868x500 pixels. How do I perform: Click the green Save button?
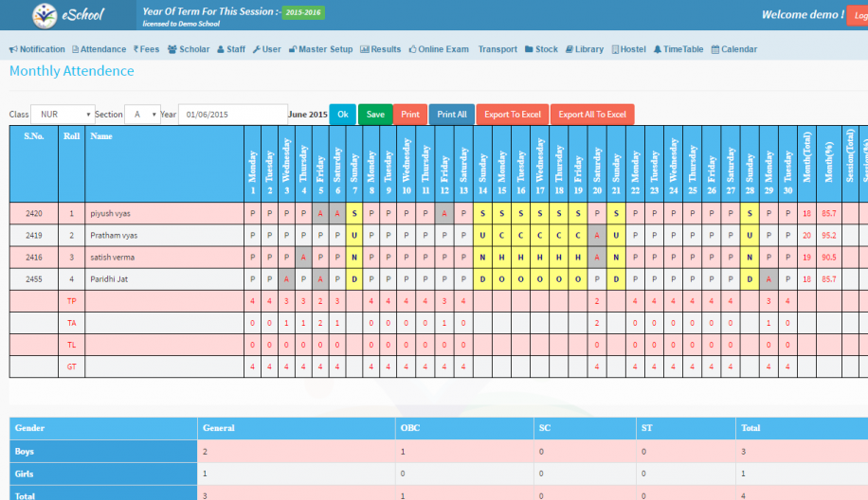(x=375, y=115)
